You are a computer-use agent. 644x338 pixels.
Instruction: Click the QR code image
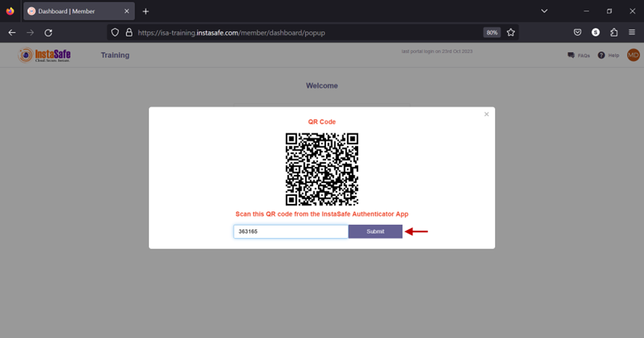pyautogui.click(x=322, y=169)
